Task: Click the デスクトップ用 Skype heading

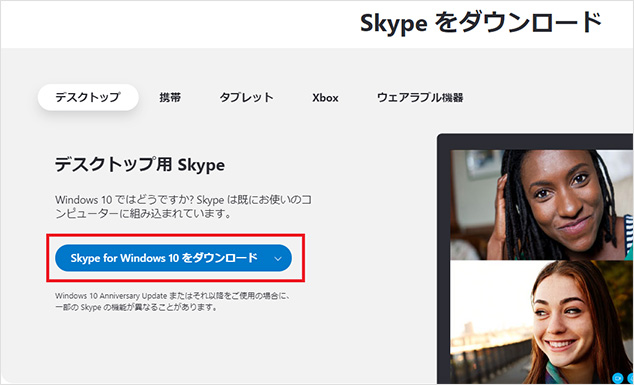Action: [140, 165]
